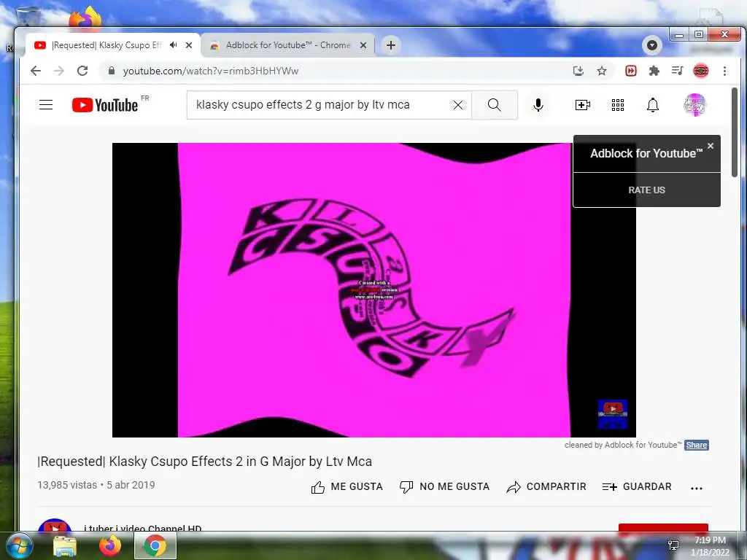This screenshot has height=560, width=747.
Task: Open the Adblock for Youtube extension icon
Action: [x=631, y=71]
